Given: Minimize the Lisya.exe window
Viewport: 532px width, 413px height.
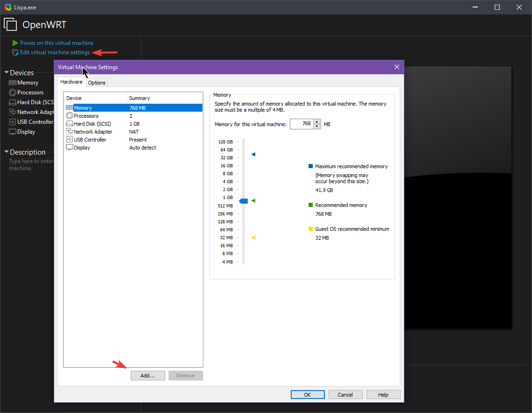Looking at the screenshot, I should (x=475, y=7).
